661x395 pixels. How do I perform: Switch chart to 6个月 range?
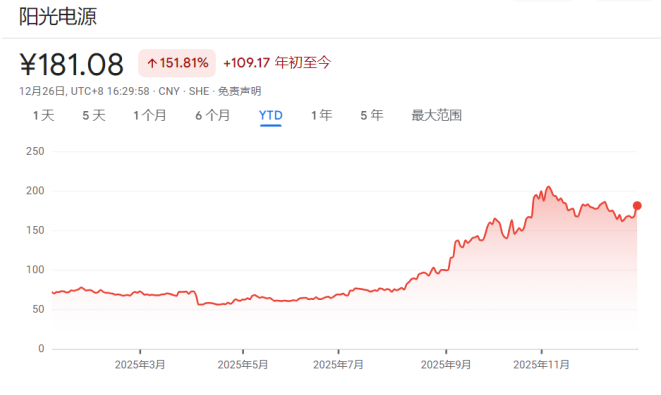(x=212, y=115)
